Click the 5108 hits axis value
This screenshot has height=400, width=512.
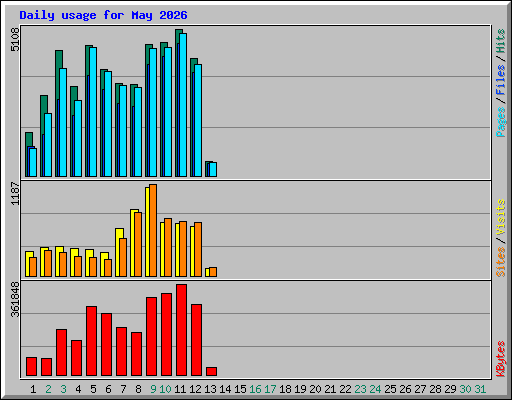pyautogui.click(x=15, y=39)
